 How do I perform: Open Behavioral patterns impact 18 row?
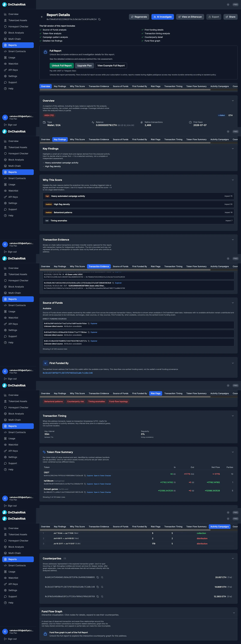[138, 212]
